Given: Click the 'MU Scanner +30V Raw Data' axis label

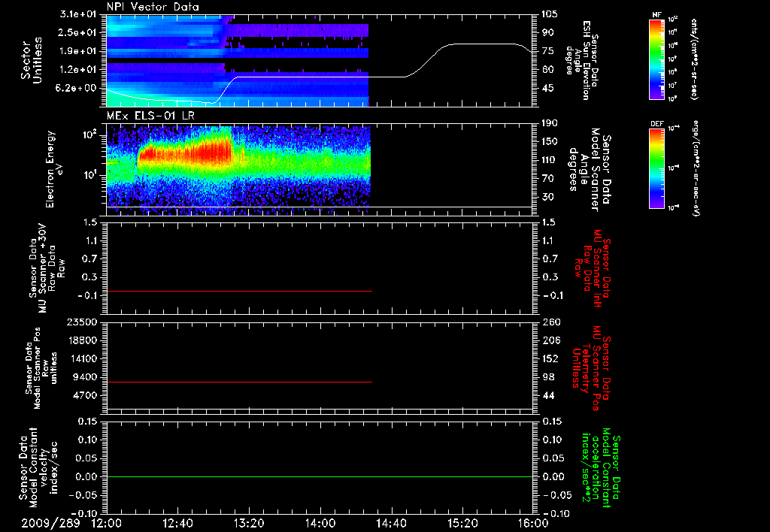Looking at the screenshot, I should pyautogui.click(x=47, y=268).
